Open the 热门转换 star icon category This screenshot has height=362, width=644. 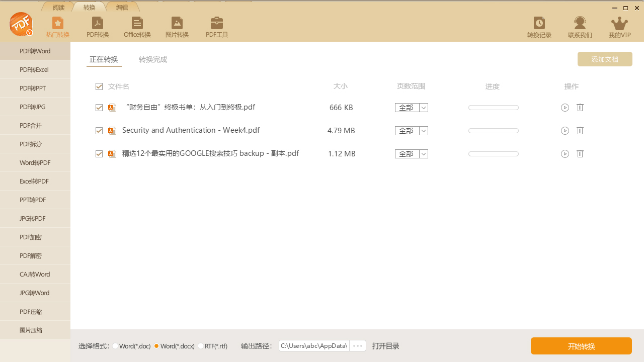click(58, 27)
